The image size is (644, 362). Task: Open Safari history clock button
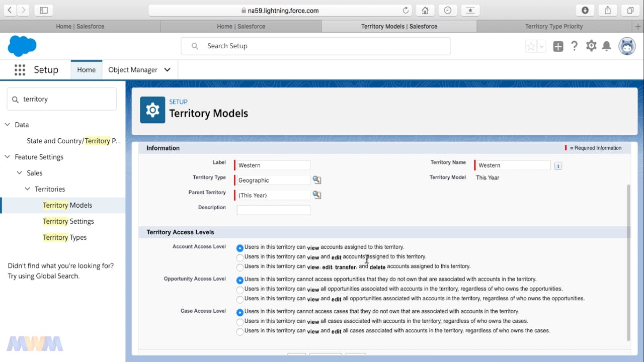448,10
